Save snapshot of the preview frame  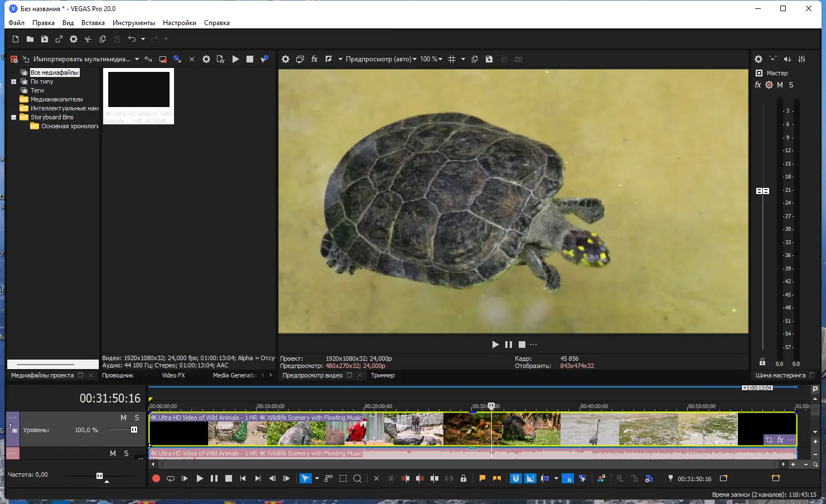(x=489, y=59)
